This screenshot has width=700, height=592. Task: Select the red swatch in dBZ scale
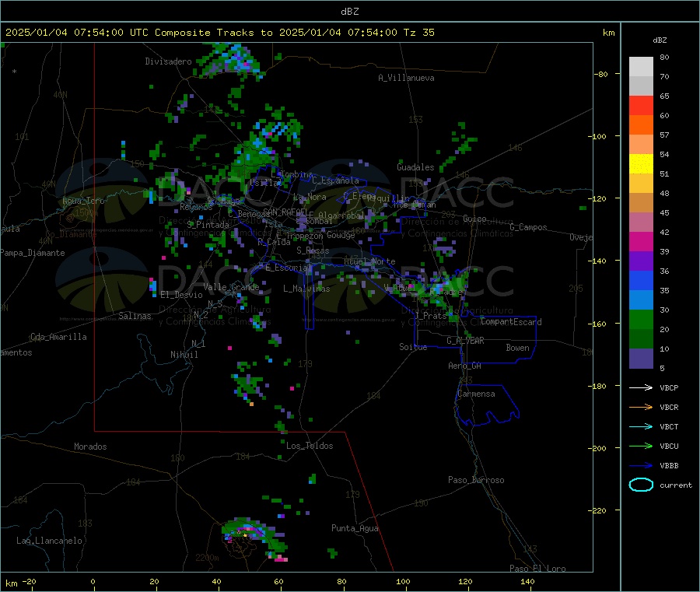(x=641, y=105)
